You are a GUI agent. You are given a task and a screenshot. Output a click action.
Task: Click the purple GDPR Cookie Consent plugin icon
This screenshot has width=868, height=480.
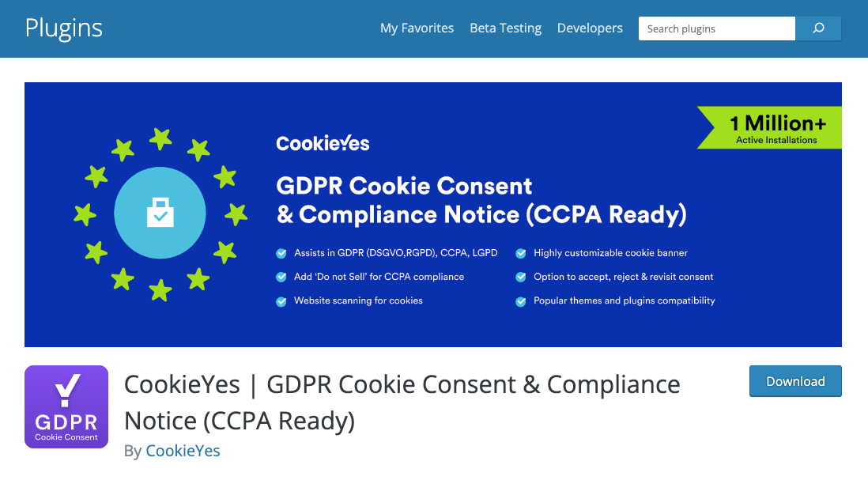pyautogui.click(x=66, y=407)
